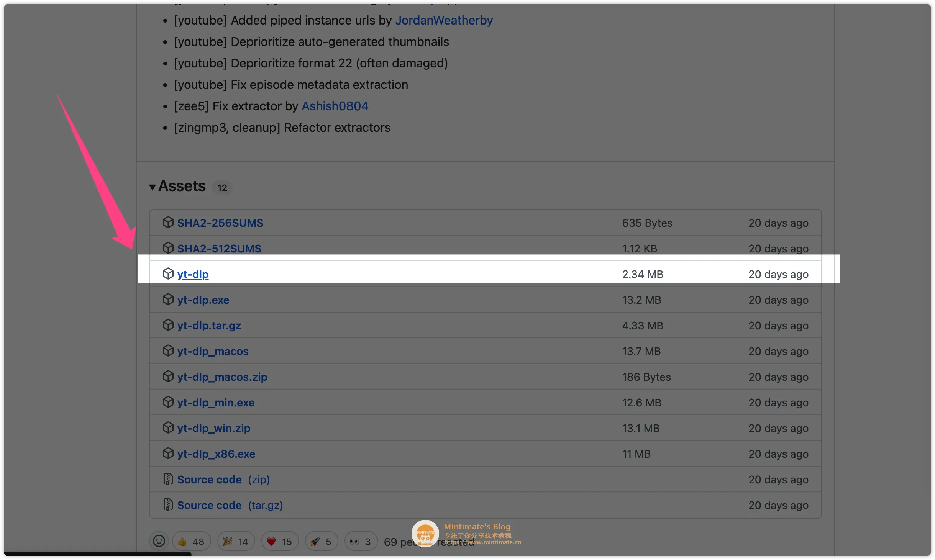The width and height of the screenshot is (935, 560).
Task: Toggle the heart reaction (15)
Action: click(280, 542)
